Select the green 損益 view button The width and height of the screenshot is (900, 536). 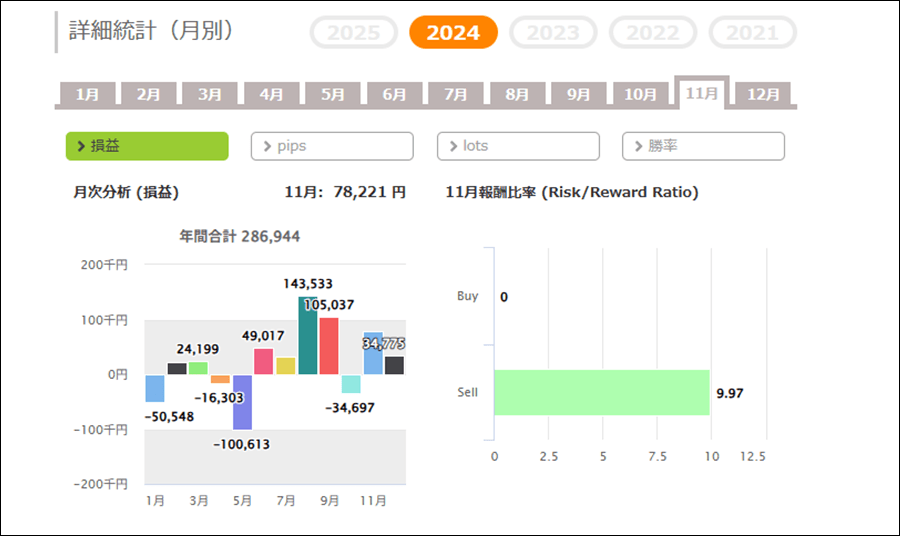(x=147, y=146)
